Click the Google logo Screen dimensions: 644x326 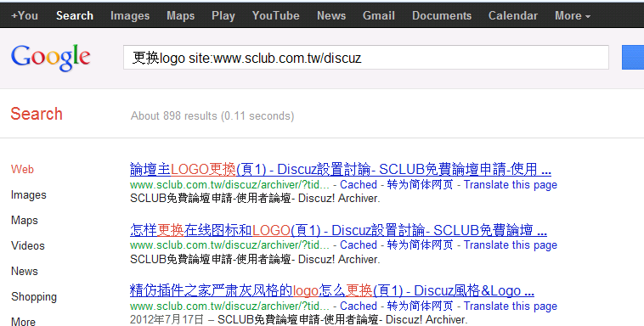50,58
